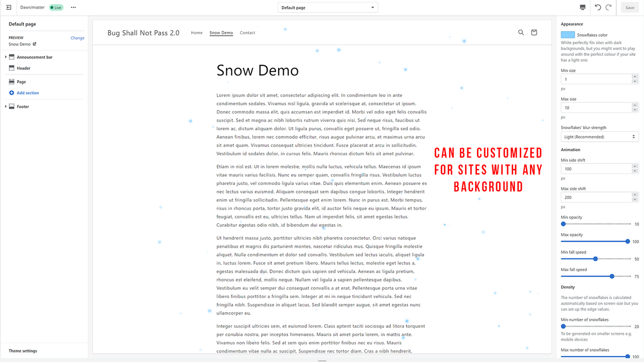Open the three-dots more actions menu

(73, 8)
